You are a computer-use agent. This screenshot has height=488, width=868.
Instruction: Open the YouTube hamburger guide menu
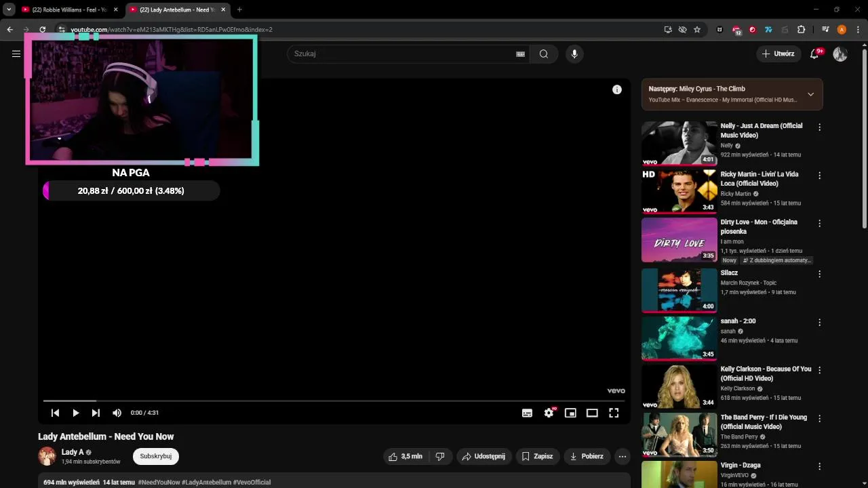pyautogui.click(x=16, y=54)
